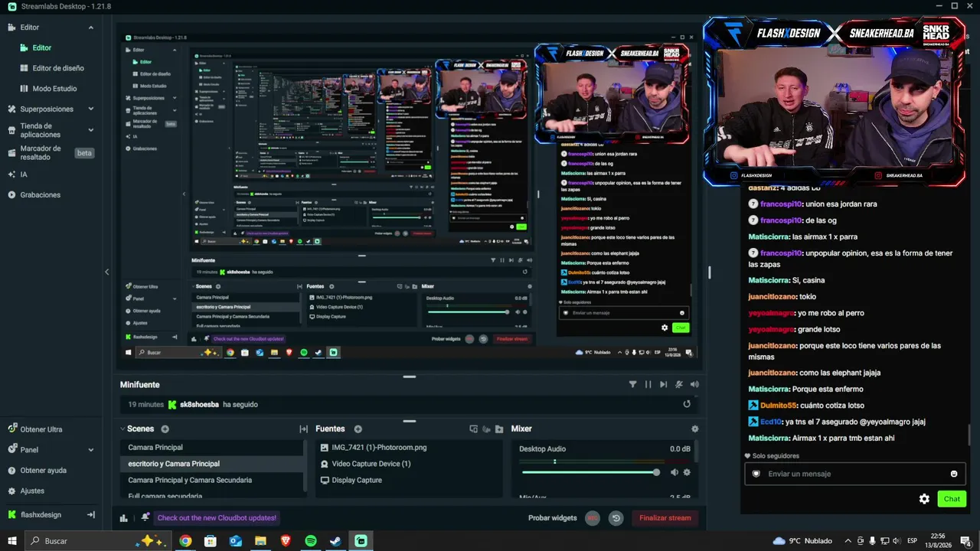Open Mixer advanced audio settings gear
The image size is (980, 551).
pos(694,429)
